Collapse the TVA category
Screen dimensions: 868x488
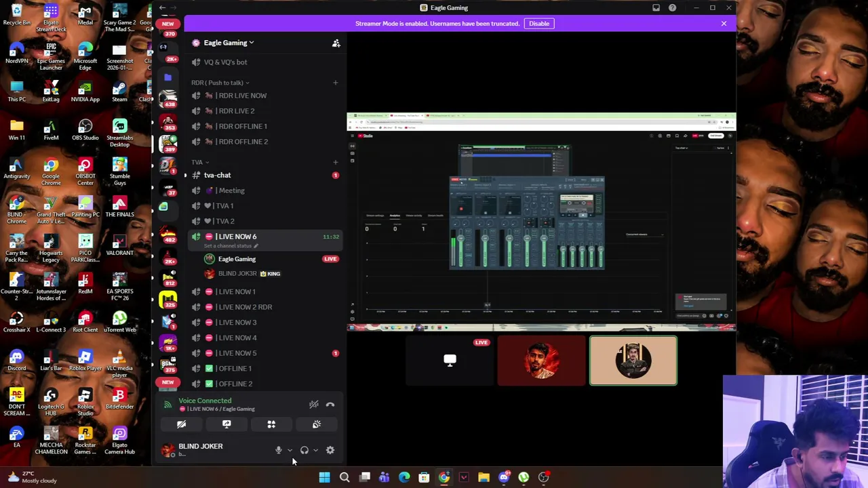200,163
